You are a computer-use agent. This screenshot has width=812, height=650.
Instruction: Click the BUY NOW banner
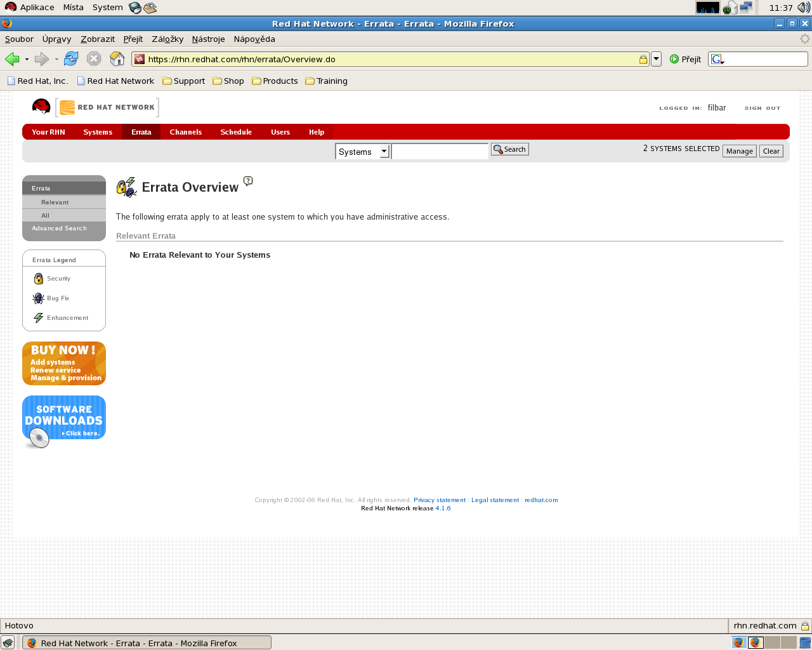64,364
